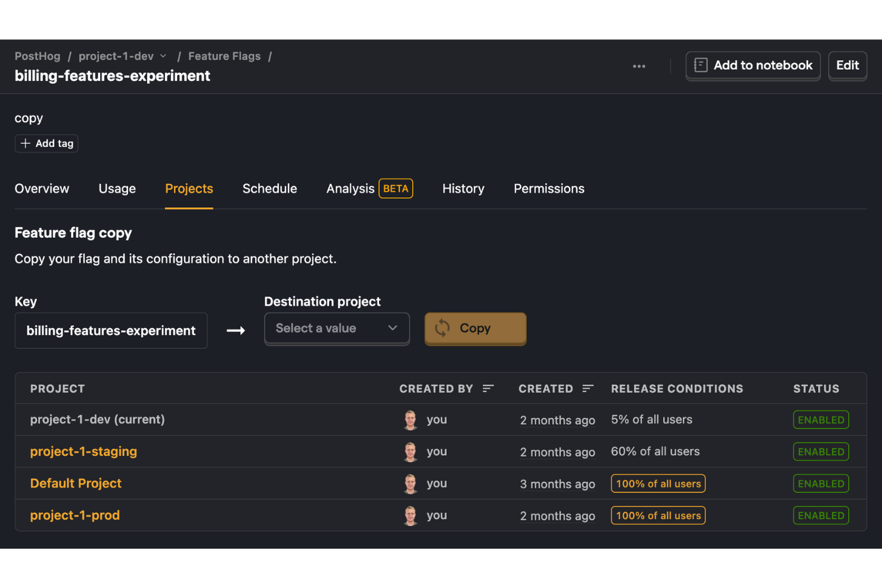882x588 pixels.
Task: Click the plus icon on Add tag
Action: coord(25,143)
